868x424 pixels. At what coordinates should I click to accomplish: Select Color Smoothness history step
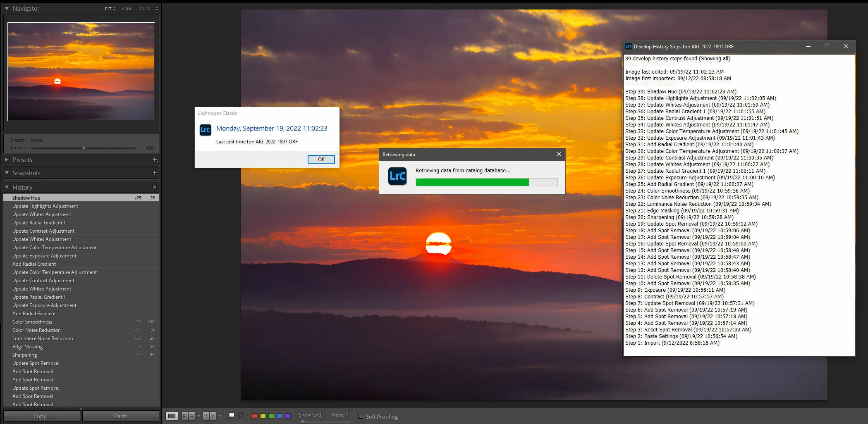pos(81,322)
